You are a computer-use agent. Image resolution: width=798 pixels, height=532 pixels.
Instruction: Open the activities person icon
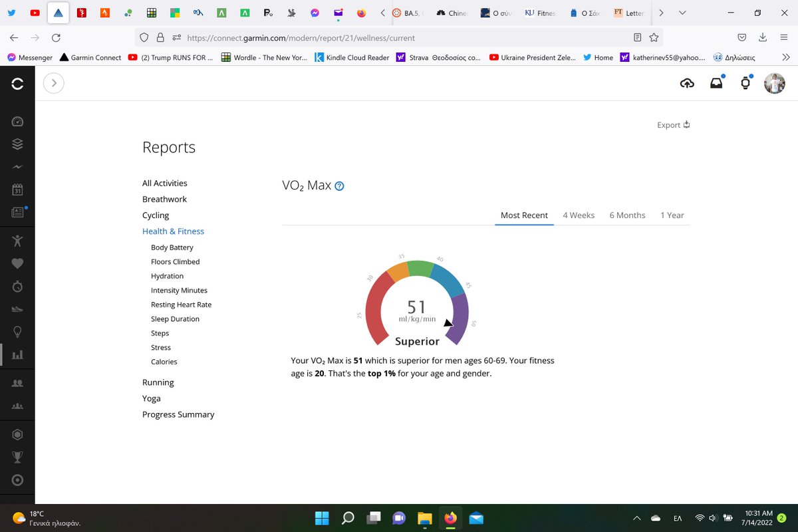17,241
